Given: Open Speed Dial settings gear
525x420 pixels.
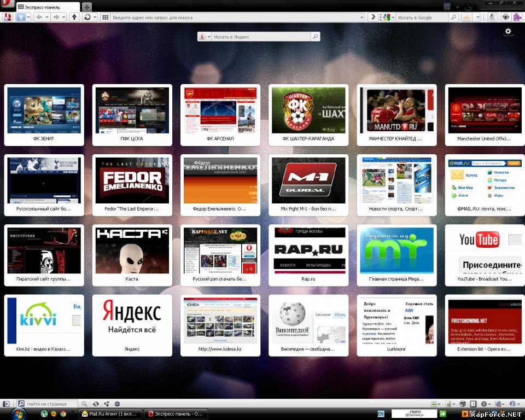Looking at the screenshot, I should point(508,32).
